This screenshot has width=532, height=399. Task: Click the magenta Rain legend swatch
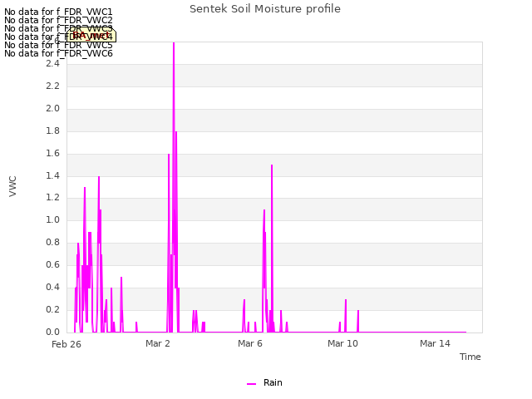click(x=251, y=384)
